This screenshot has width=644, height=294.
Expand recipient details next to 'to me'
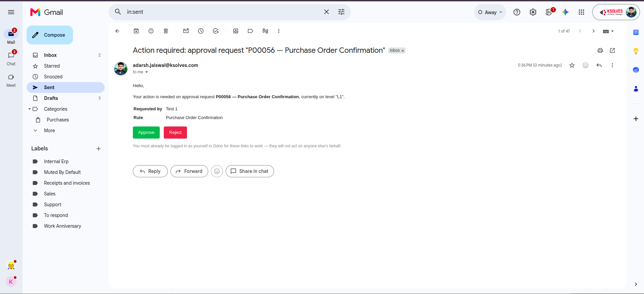click(x=147, y=72)
